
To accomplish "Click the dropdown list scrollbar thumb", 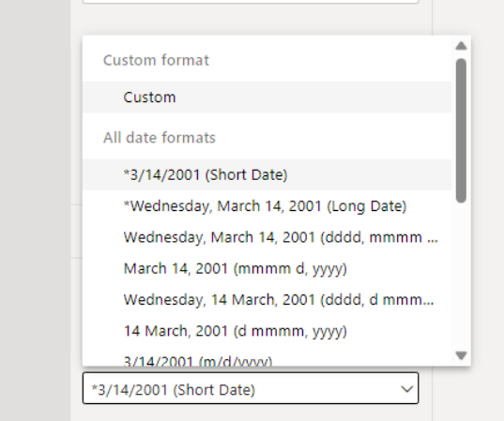I will pyautogui.click(x=461, y=130).
